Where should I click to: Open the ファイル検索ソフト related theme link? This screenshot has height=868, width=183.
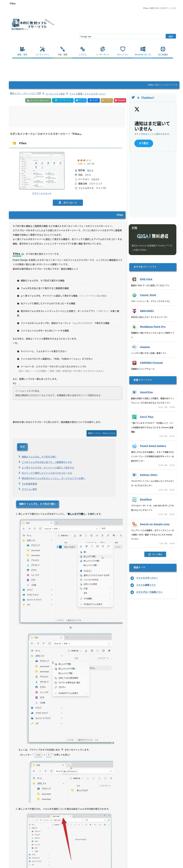146,585
